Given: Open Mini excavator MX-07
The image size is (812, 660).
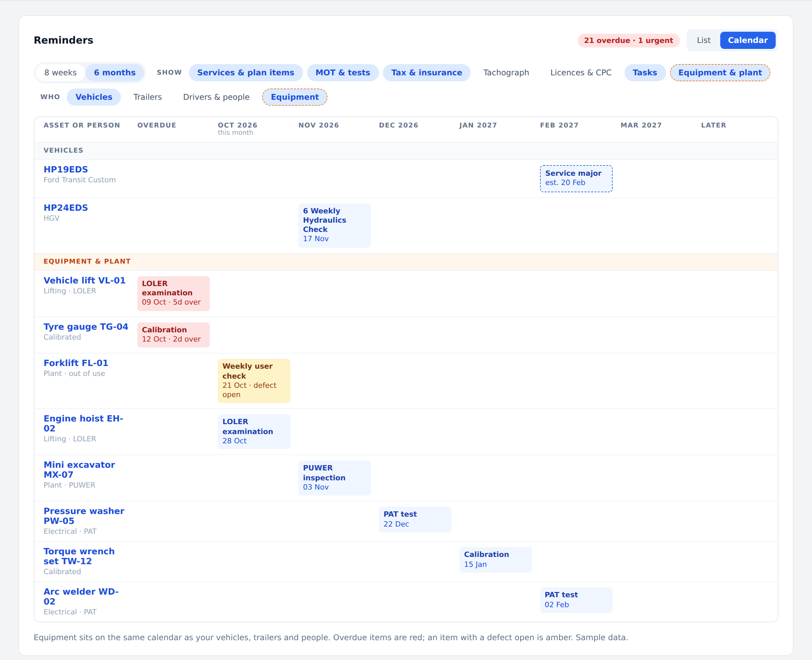Looking at the screenshot, I should [x=79, y=470].
